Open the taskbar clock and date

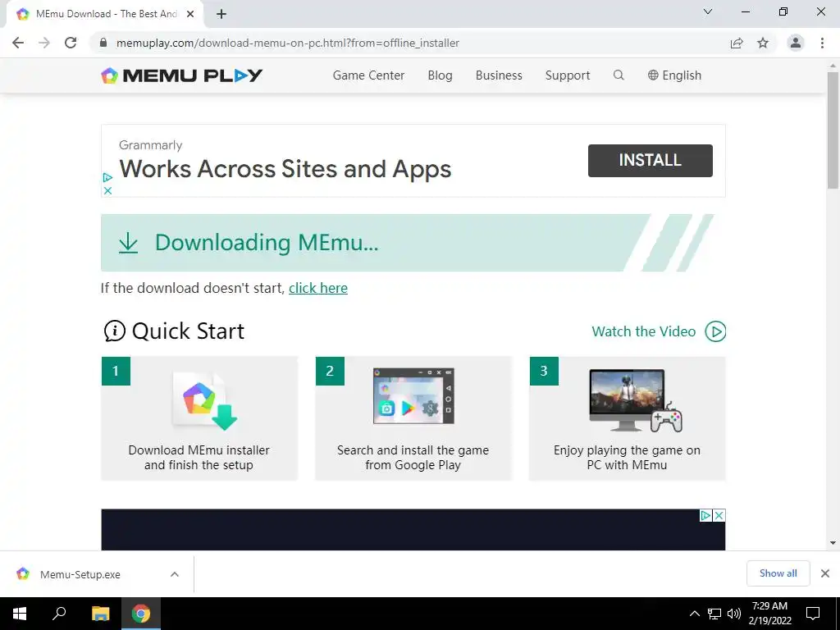click(x=769, y=614)
